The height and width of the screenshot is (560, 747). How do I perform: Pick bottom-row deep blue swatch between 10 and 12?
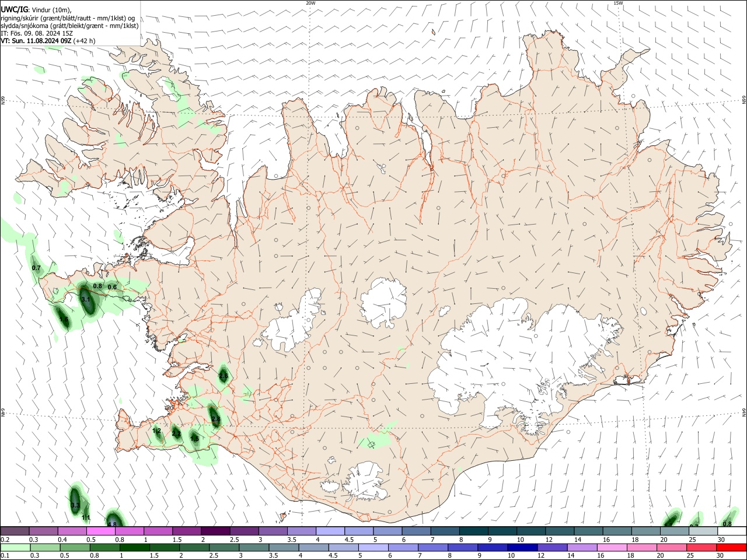tap(521, 548)
